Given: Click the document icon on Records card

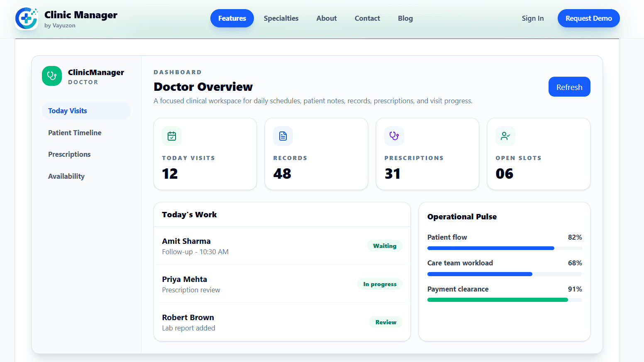Looking at the screenshot, I should [x=283, y=136].
